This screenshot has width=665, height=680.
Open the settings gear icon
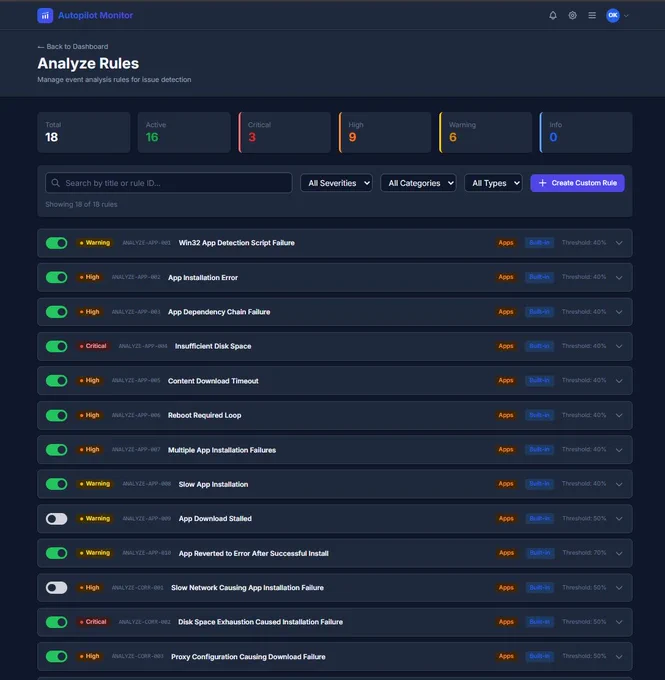pos(573,16)
